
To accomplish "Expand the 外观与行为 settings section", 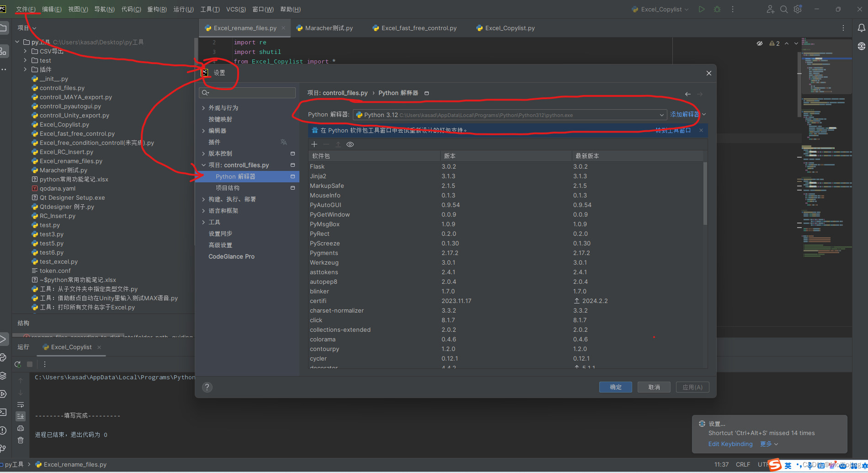I will pyautogui.click(x=204, y=107).
